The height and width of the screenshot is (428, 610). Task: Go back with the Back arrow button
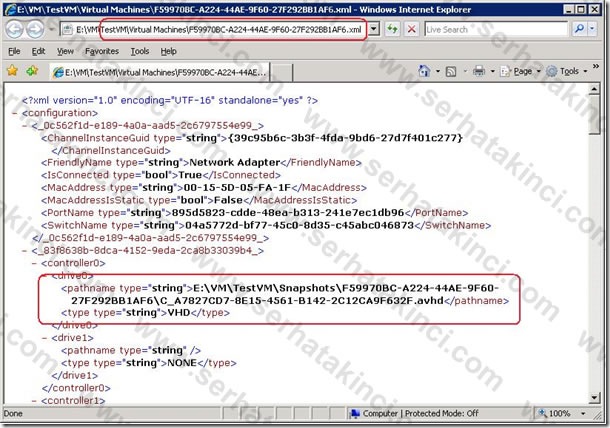coord(15,30)
